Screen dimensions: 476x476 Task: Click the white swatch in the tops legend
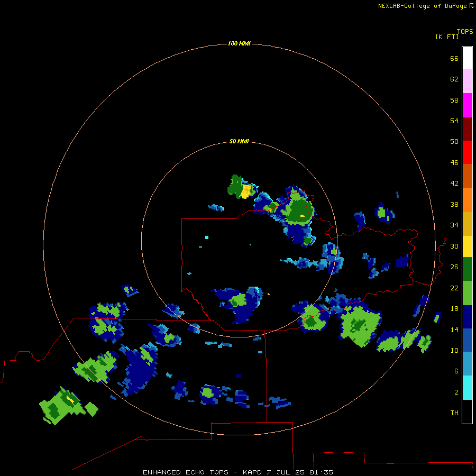(467, 58)
